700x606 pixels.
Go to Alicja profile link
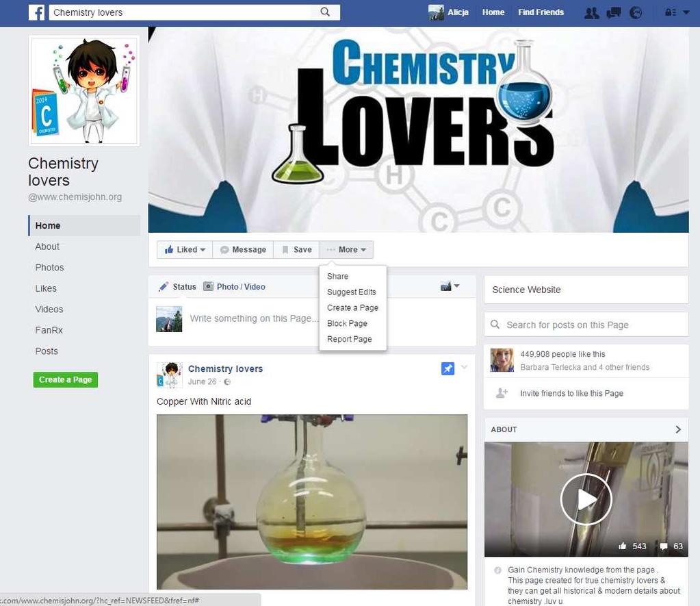click(x=458, y=12)
